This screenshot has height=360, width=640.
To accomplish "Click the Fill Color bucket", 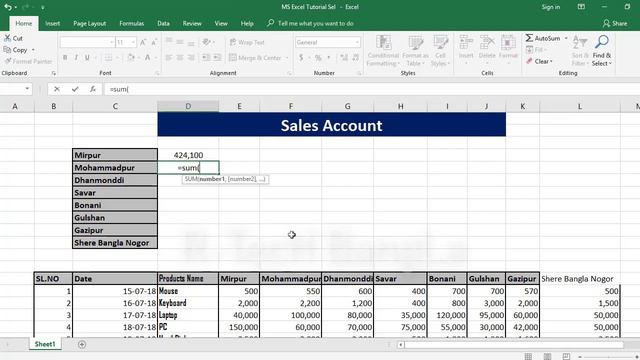I will pos(131,58).
